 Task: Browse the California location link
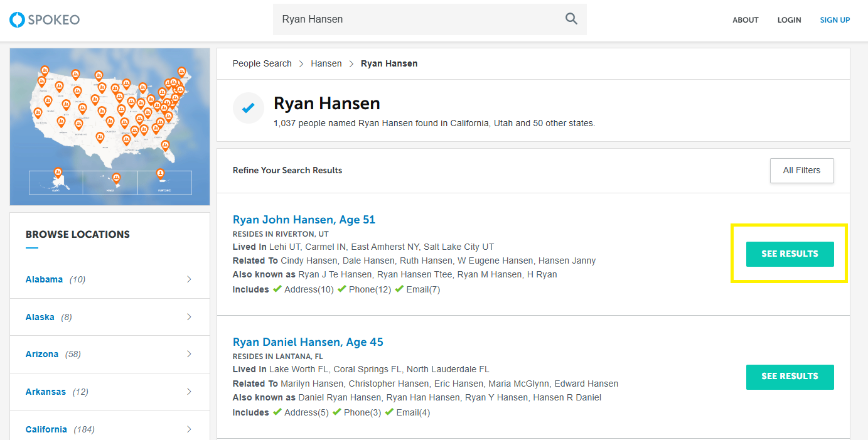(x=46, y=429)
